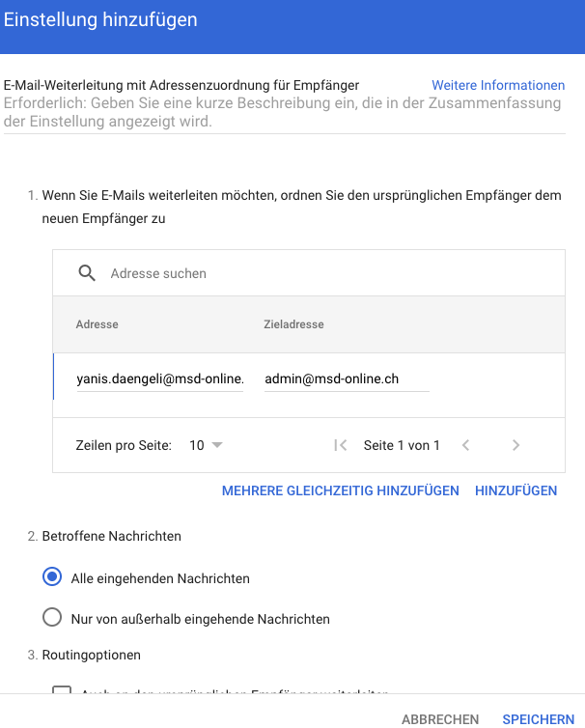This screenshot has width=585, height=728.
Task: Click the 'HINZUFÜGEN' button
Action: click(515, 490)
